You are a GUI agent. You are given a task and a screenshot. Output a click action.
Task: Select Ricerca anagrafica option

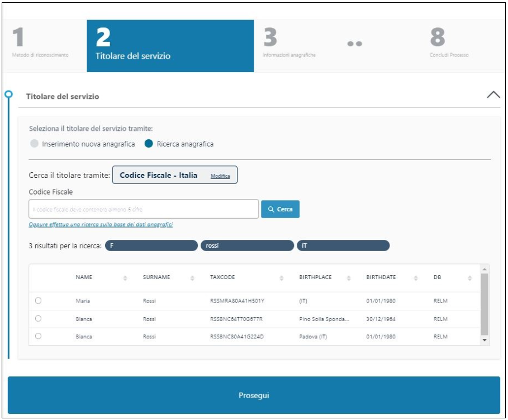point(149,144)
